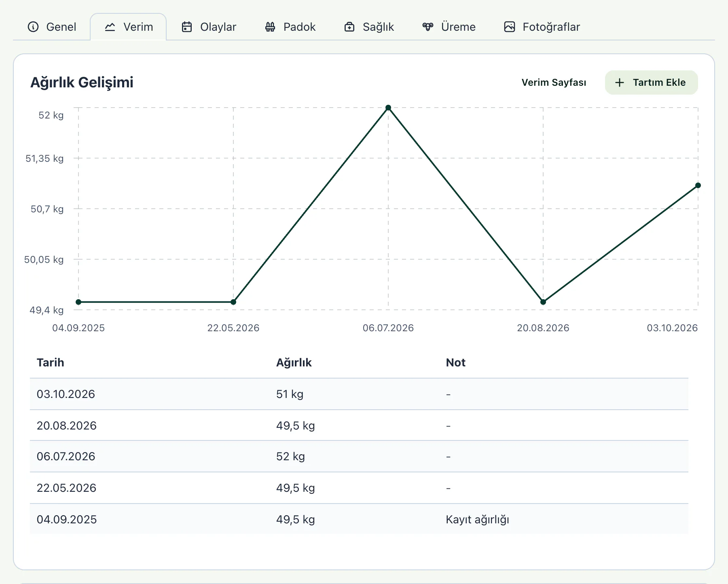728x584 pixels.
Task: Click the chart line icon on Verim tab
Action: (x=110, y=27)
